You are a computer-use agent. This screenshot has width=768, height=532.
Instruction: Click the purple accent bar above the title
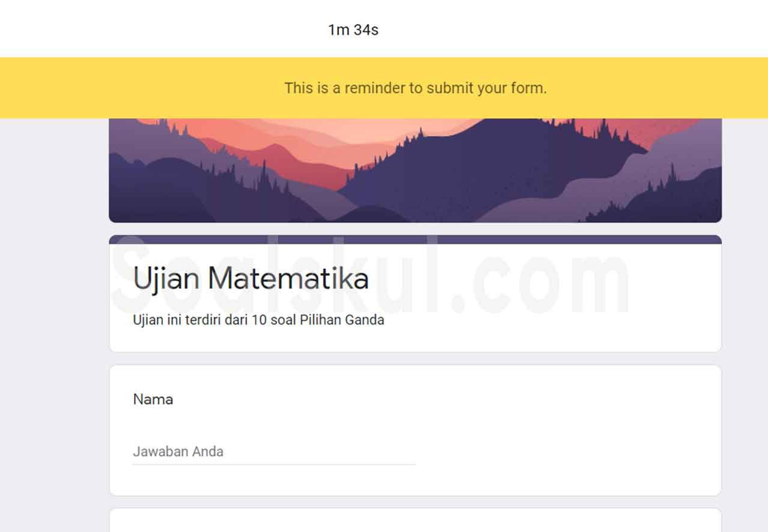pos(415,239)
